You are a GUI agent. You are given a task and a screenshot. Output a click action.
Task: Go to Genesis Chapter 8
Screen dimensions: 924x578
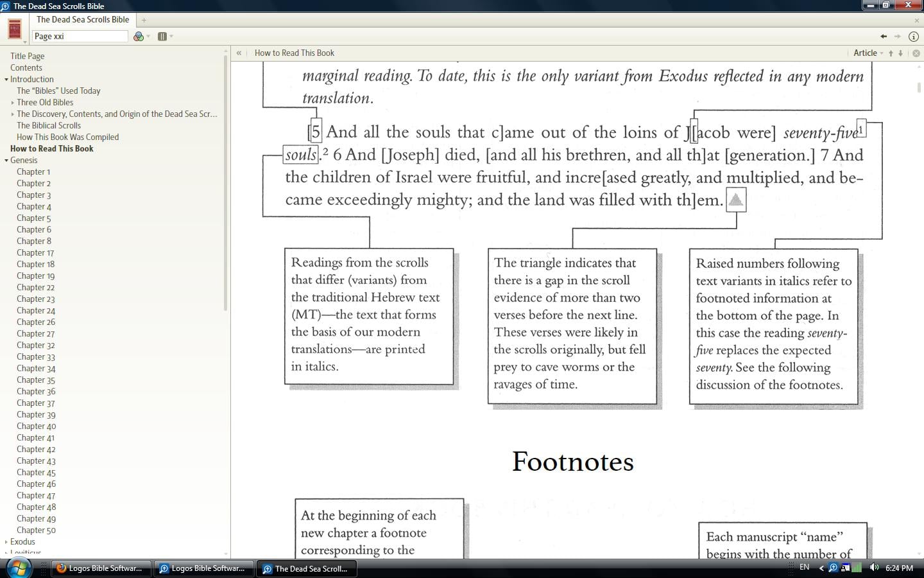click(x=33, y=241)
